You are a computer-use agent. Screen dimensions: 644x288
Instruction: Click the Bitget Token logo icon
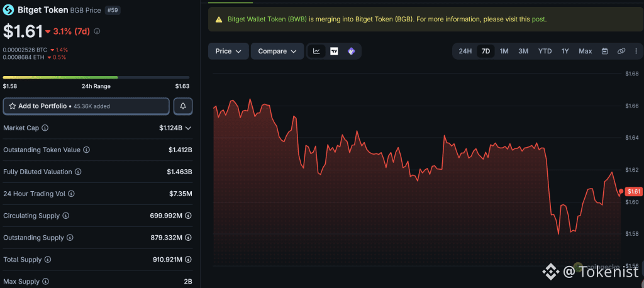coord(8,10)
